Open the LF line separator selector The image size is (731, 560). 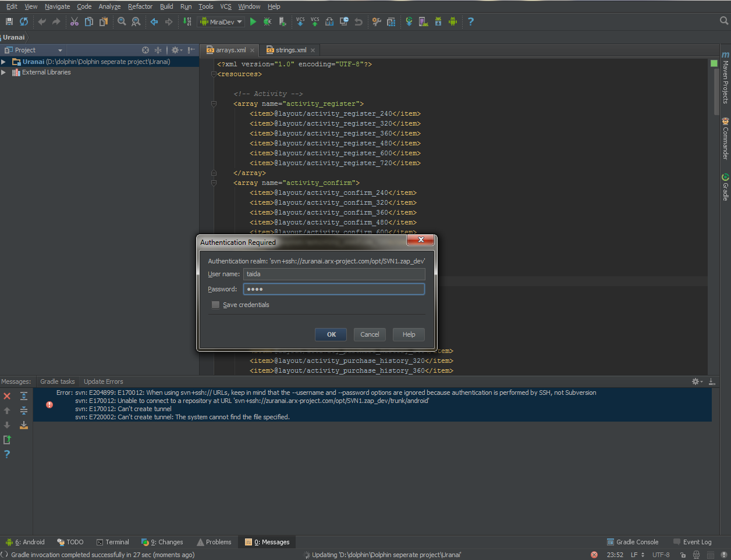tap(638, 555)
